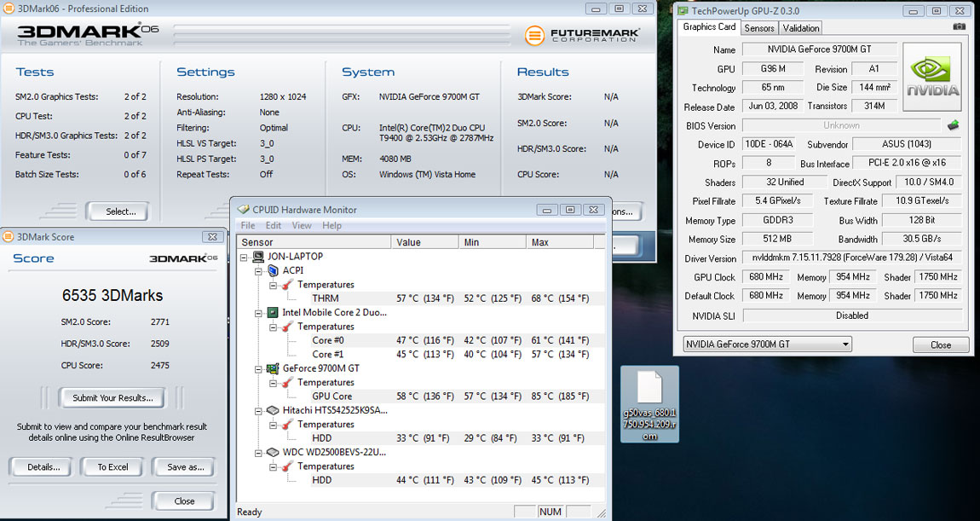980x521 pixels.
Task: Click the JON-LAPTOP computer icon
Action: tap(258, 256)
